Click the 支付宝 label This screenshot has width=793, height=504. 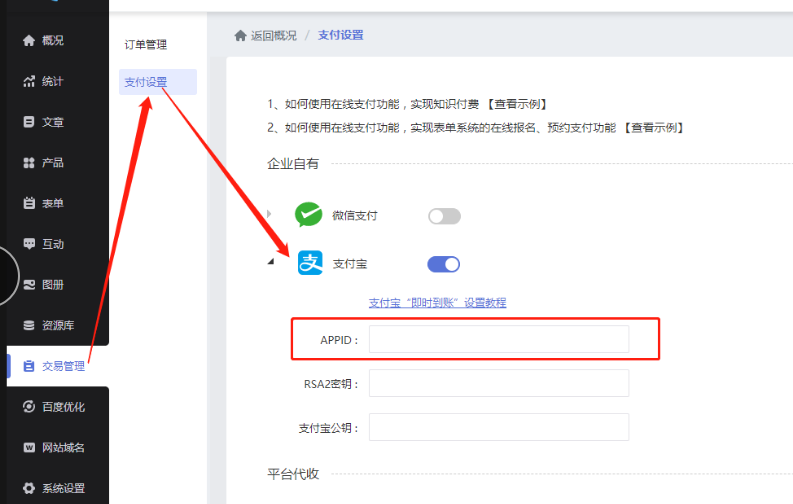pyautogui.click(x=349, y=264)
